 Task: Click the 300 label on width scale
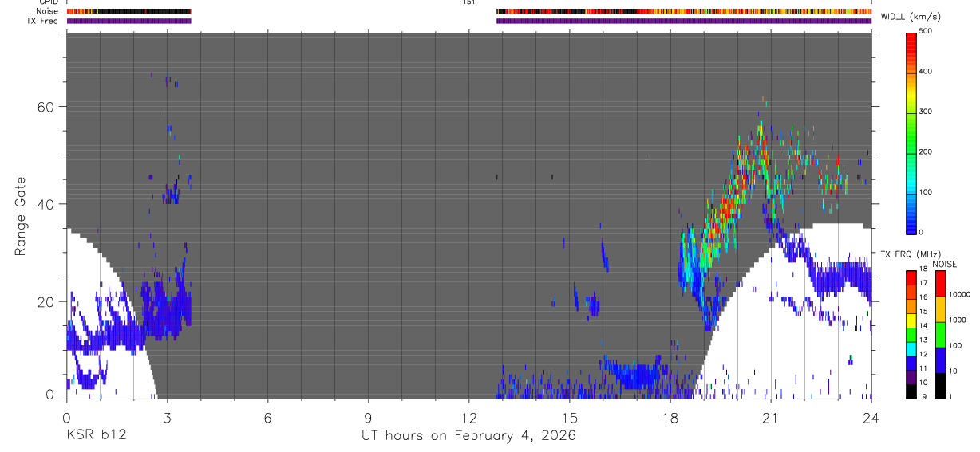coord(926,112)
